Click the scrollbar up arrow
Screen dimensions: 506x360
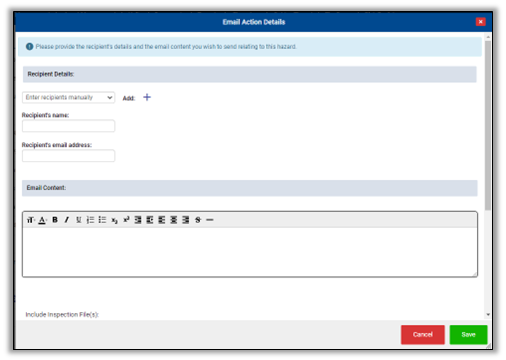click(488, 37)
